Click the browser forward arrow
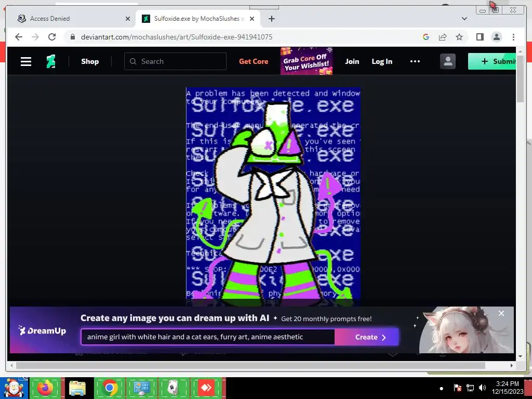Screen dimensions: 532x399 click(35, 37)
